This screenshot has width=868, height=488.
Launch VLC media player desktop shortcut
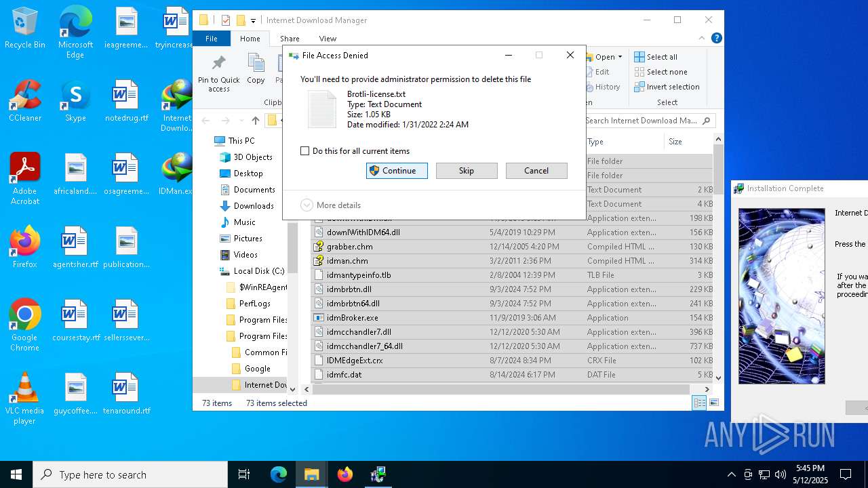[25, 399]
